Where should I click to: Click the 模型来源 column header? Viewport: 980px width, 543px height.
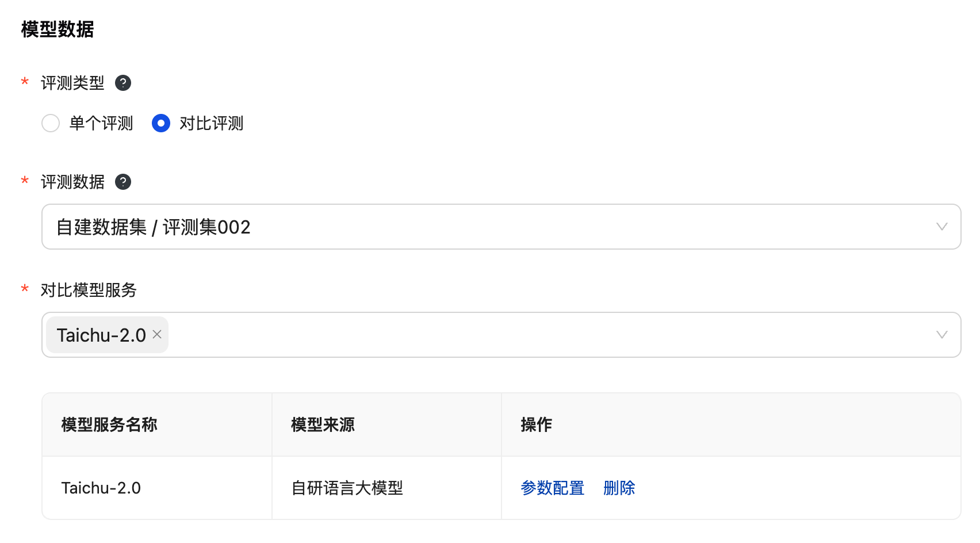323,425
